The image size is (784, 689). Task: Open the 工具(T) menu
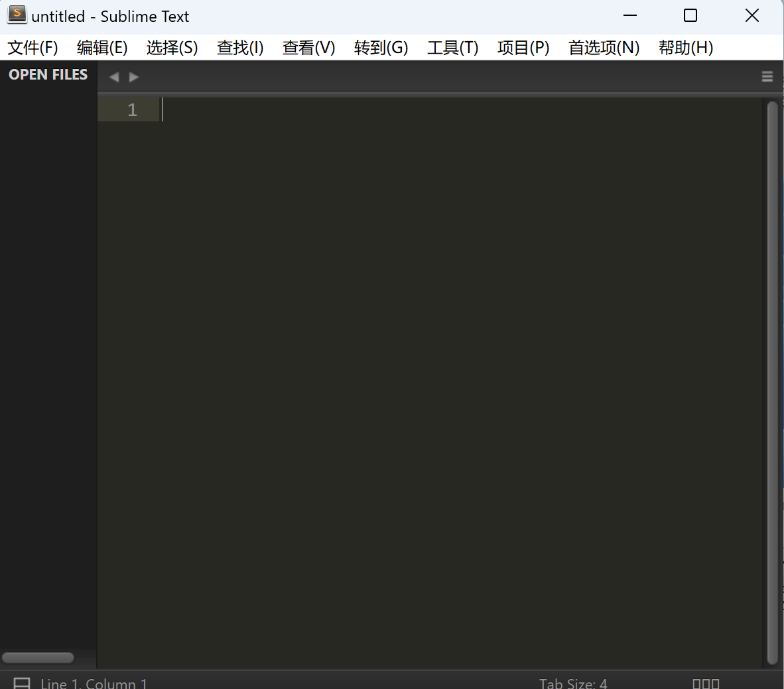click(452, 48)
